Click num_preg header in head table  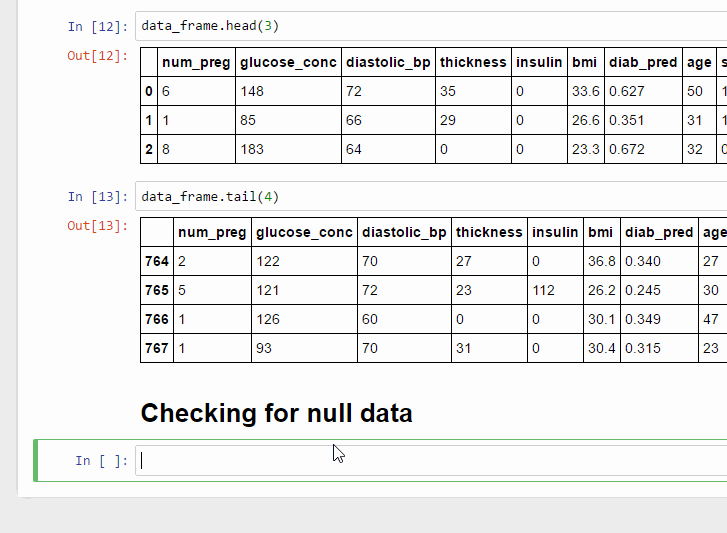[x=196, y=62]
